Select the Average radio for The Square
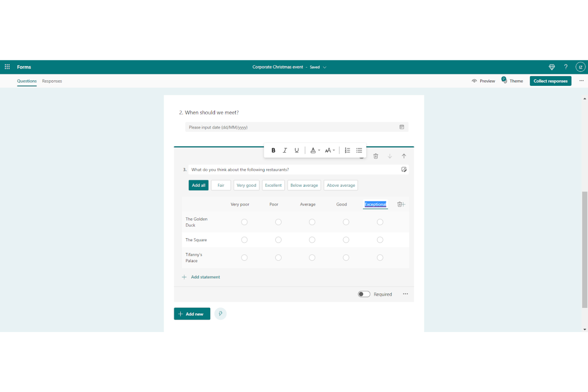Screen dimensions: 588x392 312,239
